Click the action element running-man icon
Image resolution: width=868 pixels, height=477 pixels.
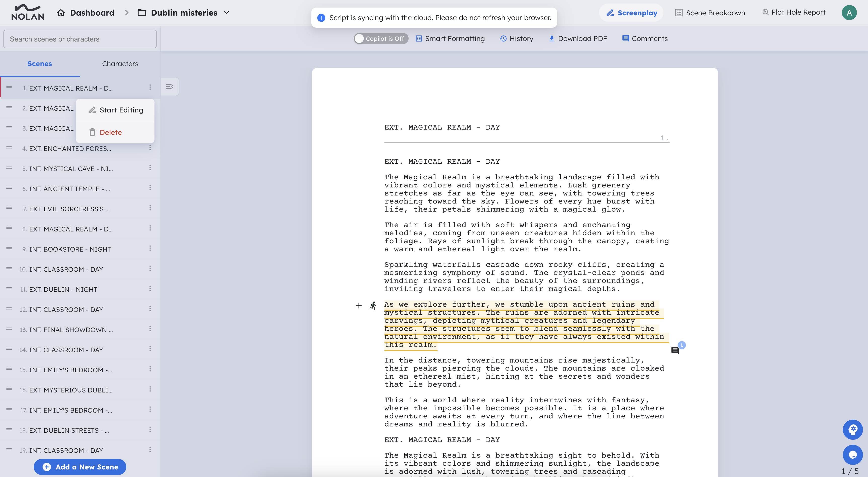tap(373, 305)
